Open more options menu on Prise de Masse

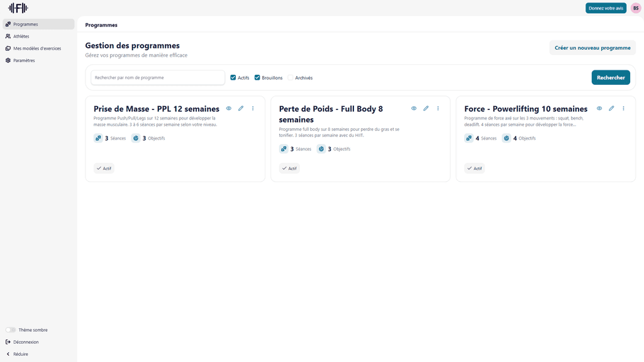click(253, 109)
